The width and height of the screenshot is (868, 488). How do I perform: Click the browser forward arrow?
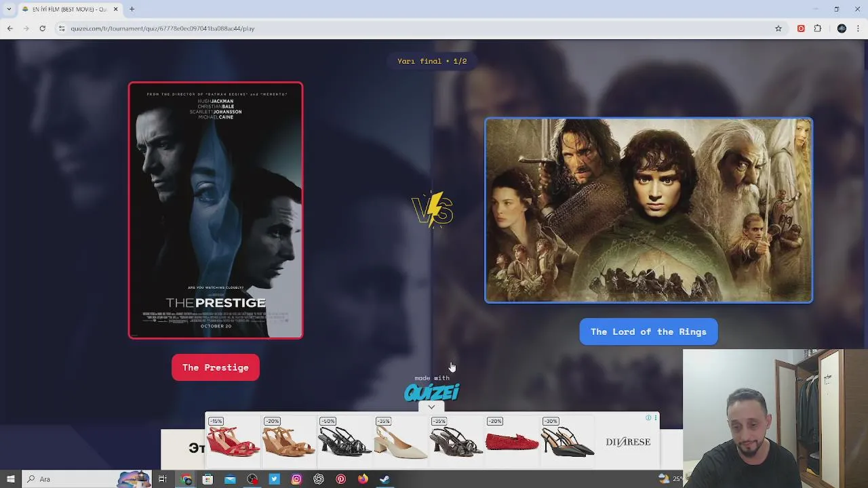26,28
